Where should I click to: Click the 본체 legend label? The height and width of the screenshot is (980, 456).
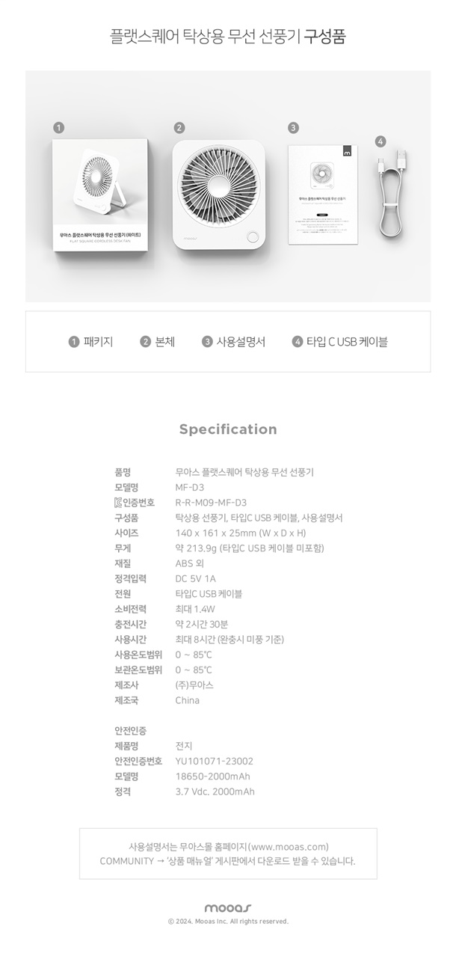coord(164,342)
